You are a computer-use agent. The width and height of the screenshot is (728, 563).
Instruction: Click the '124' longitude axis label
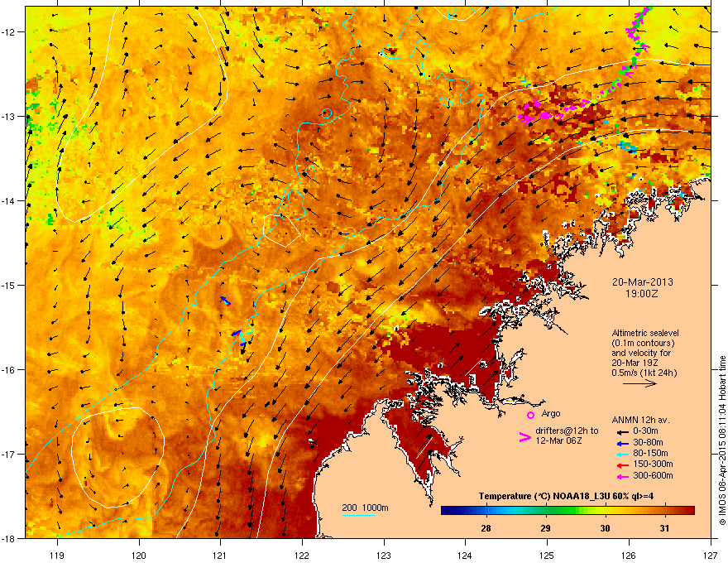click(x=465, y=555)
